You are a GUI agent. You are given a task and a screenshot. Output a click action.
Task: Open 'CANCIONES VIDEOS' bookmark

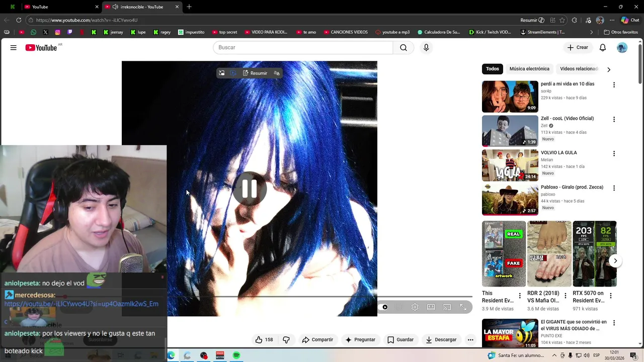tap(345, 32)
